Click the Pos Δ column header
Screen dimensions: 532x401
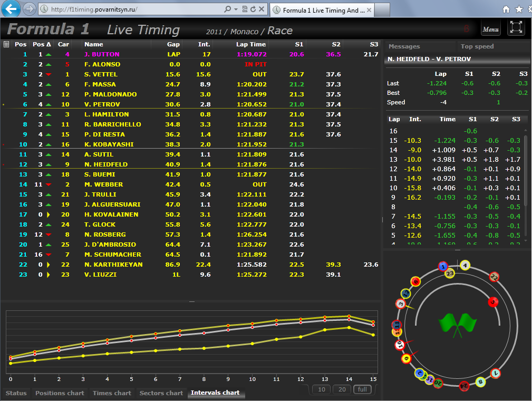tap(42, 44)
